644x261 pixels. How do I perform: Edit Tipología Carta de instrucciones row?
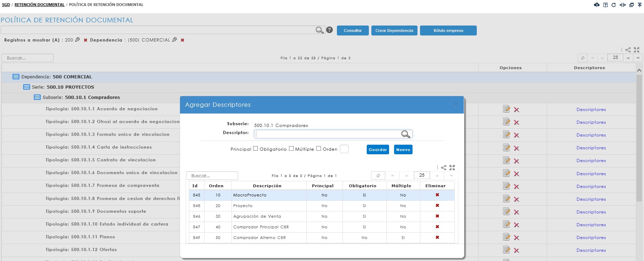tap(507, 147)
